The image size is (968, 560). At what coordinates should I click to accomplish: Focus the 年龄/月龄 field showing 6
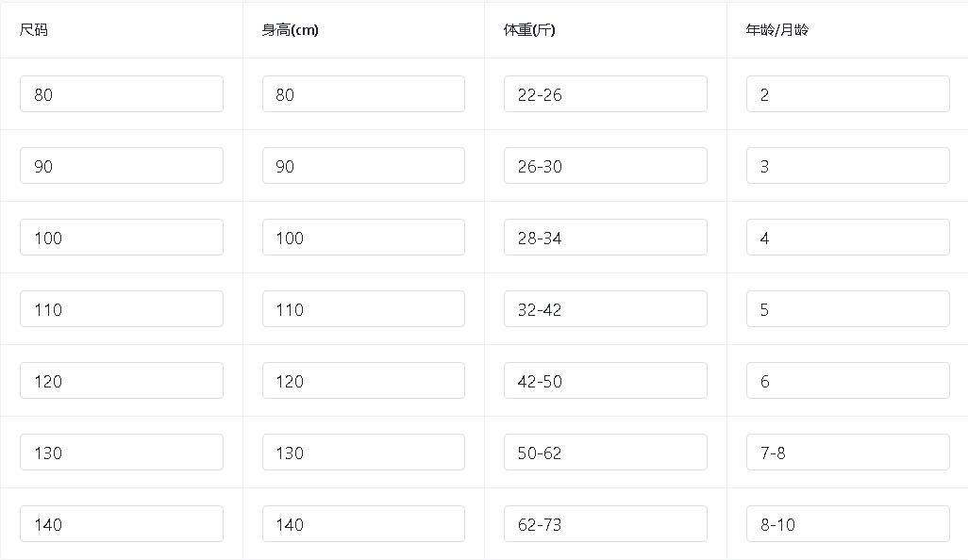[847, 381]
